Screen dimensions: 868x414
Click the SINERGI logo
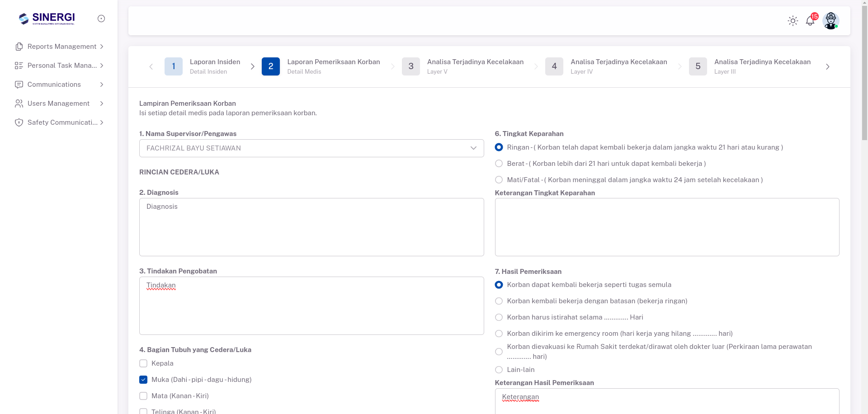coord(47,19)
